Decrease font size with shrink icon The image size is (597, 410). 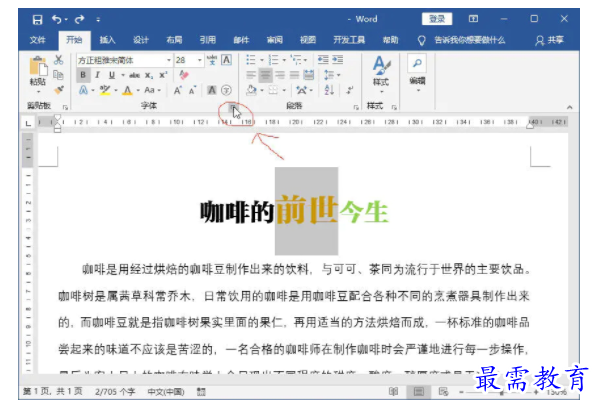pyautogui.click(x=192, y=90)
